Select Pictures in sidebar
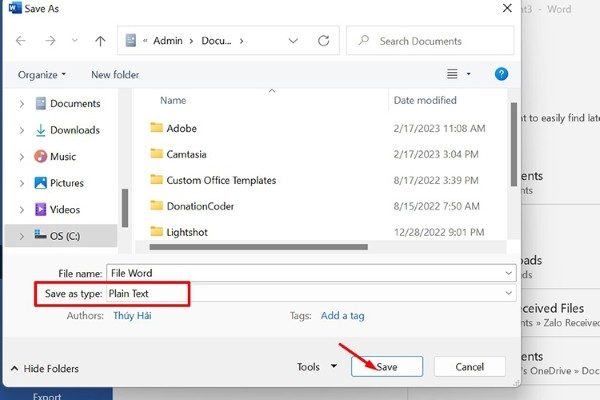The width and height of the screenshot is (600, 400). pos(59,183)
